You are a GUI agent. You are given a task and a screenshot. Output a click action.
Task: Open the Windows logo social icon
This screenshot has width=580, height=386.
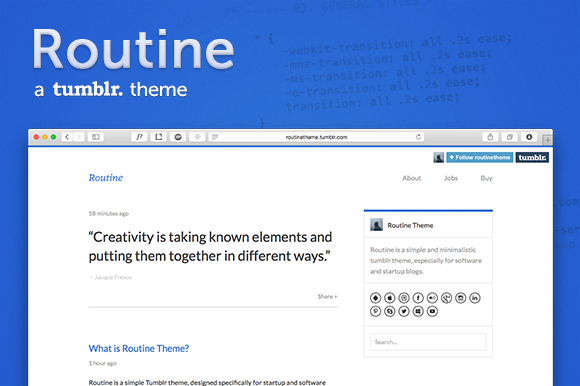tap(418, 311)
